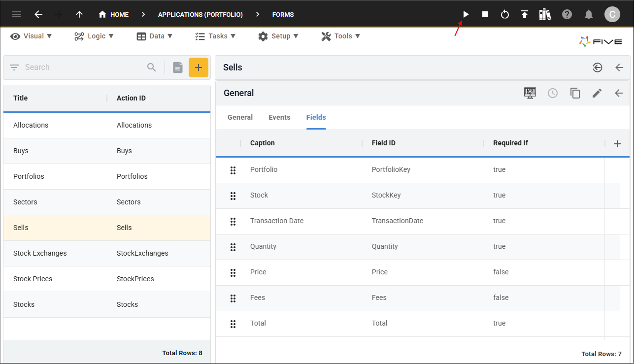The height and width of the screenshot is (364, 634).
Task: Click APPLICATIONS (PORTFOLIO) breadcrumb
Action: coord(200,14)
